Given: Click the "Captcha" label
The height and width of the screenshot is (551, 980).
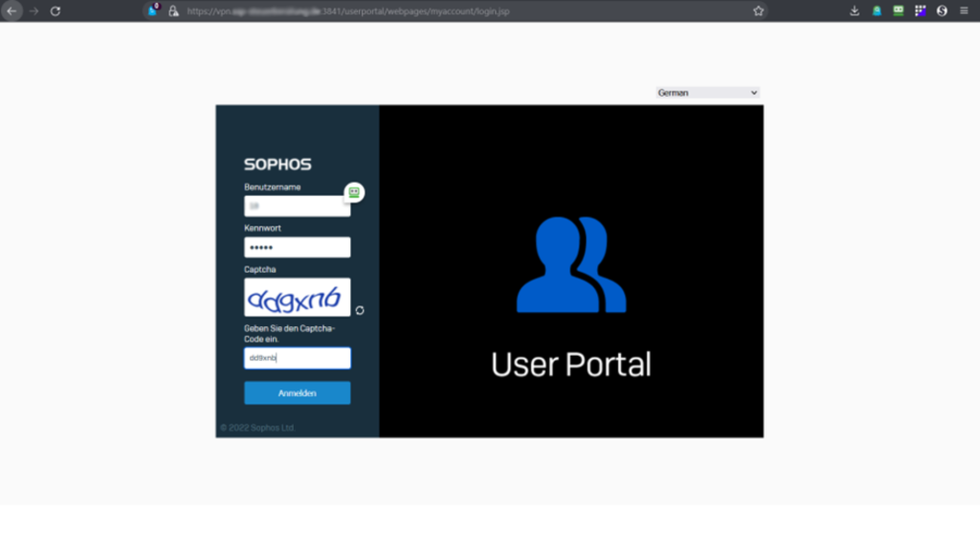Looking at the screenshot, I should (260, 269).
